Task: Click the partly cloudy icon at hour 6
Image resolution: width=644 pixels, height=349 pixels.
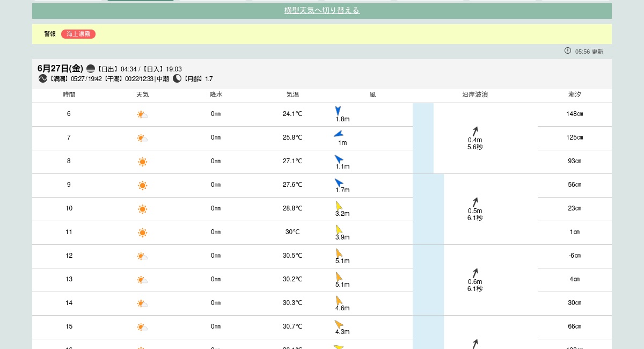Action: click(x=142, y=114)
